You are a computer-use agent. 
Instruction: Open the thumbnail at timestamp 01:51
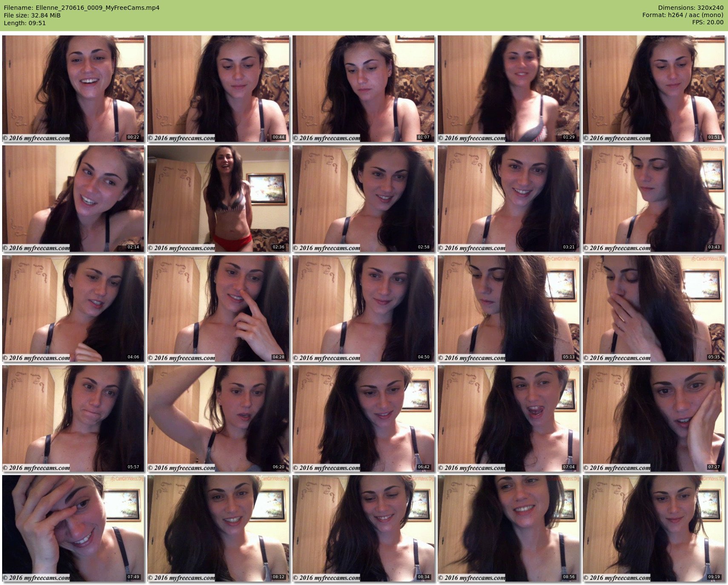[654, 89]
